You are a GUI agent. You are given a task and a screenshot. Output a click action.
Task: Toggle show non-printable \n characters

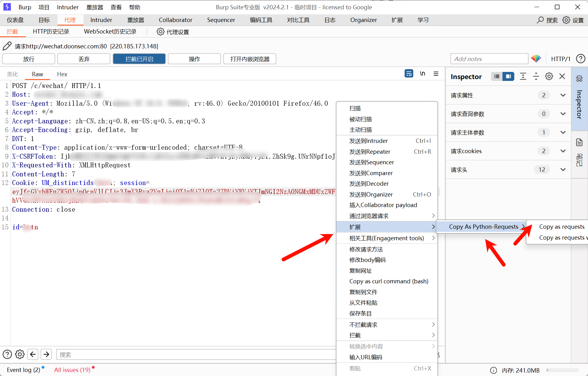tap(423, 73)
